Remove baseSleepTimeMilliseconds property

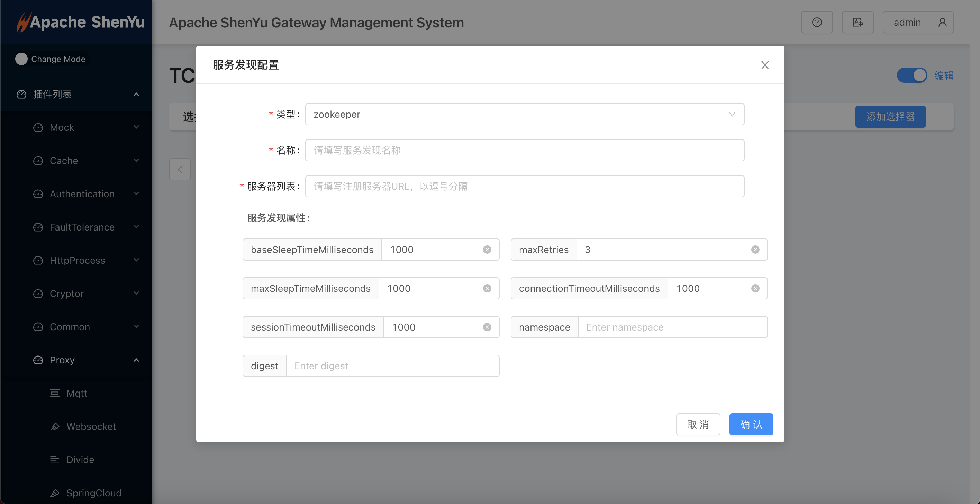488,250
